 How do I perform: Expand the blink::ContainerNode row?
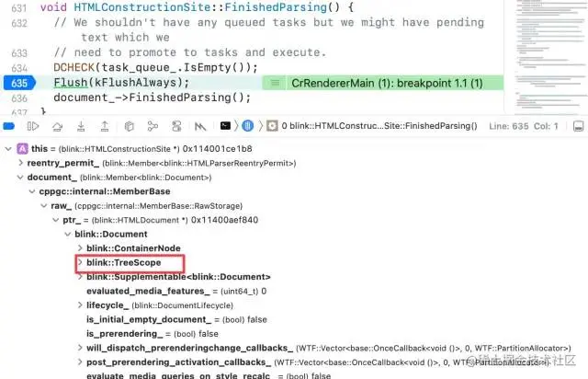click(x=80, y=247)
